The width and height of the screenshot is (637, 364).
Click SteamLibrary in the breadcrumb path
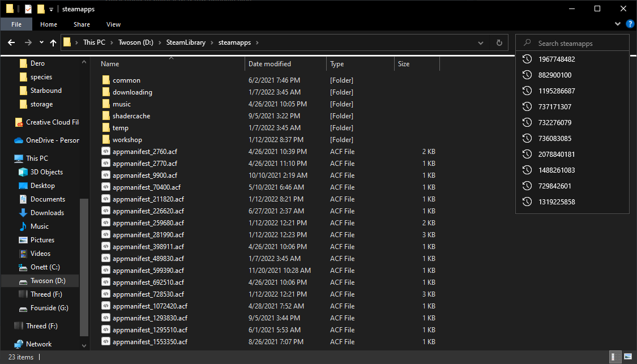coord(188,42)
